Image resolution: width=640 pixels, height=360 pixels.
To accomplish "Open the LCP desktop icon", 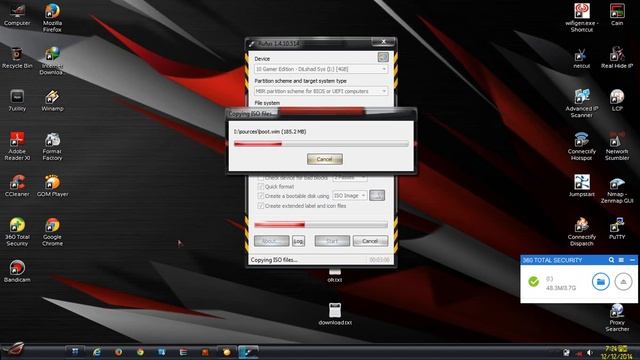I will point(617,100).
